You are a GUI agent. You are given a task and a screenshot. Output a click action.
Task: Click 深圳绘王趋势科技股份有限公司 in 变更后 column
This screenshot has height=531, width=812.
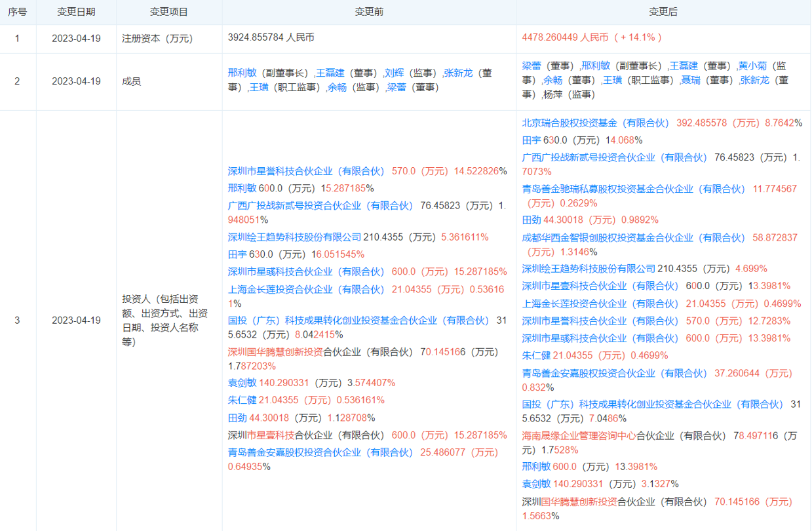pos(589,269)
